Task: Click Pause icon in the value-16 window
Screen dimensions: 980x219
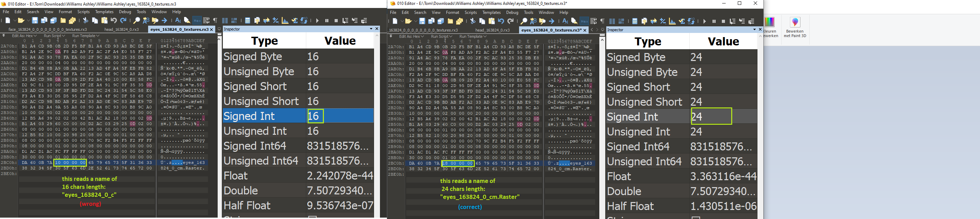Action: pyautogui.click(x=327, y=20)
